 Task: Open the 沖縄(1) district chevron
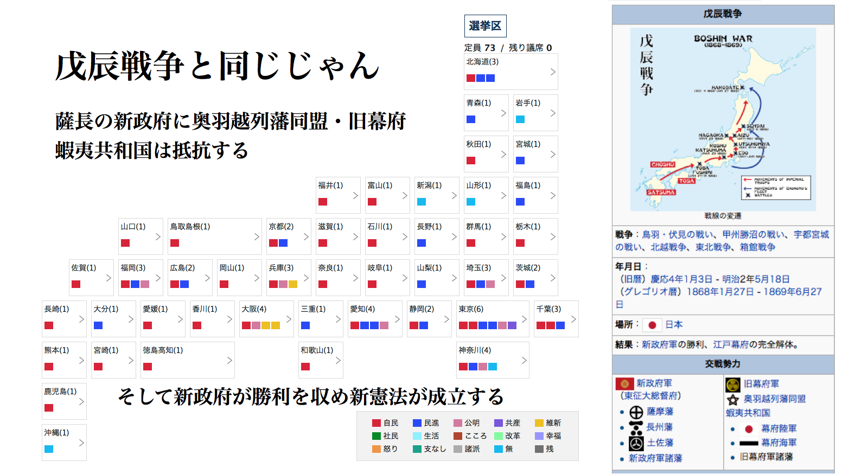(81, 443)
